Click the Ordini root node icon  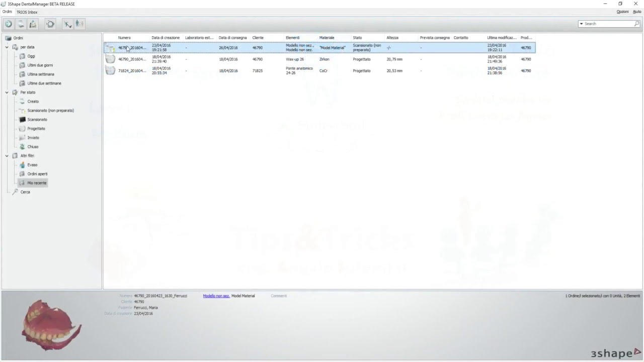click(x=8, y=38)
